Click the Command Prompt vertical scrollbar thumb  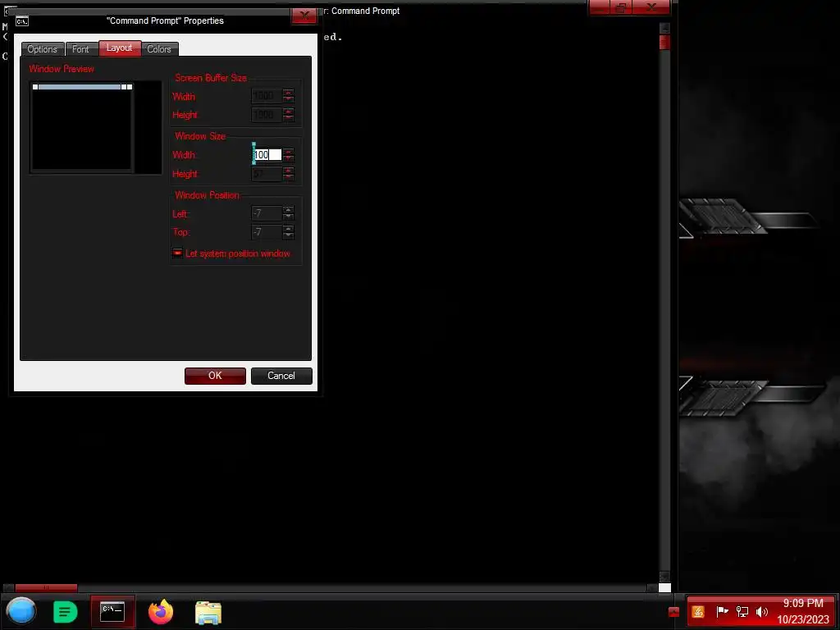click(x=664, y=43)
